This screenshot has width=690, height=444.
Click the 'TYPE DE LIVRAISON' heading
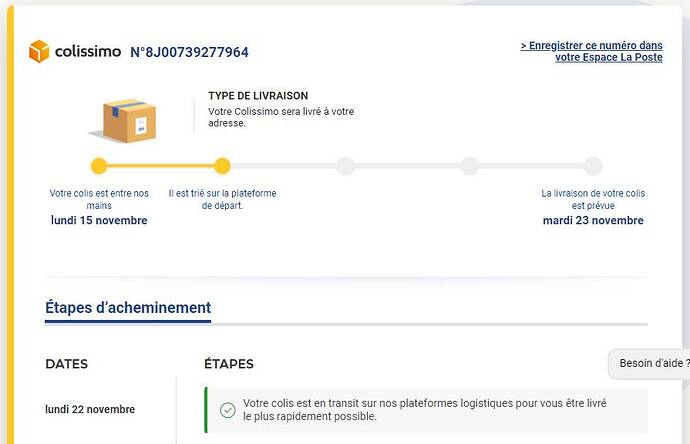pyautogui.click(x=258, y=95)
